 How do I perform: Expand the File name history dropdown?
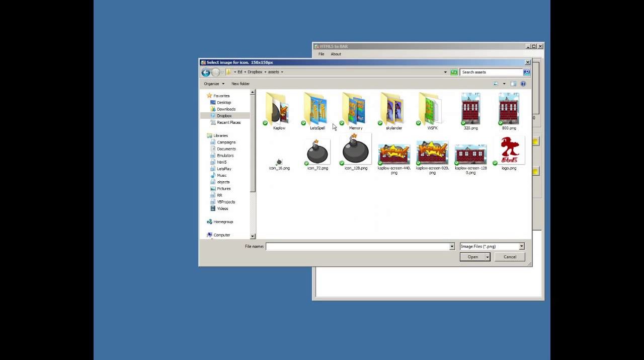click(x=452, y=247)
